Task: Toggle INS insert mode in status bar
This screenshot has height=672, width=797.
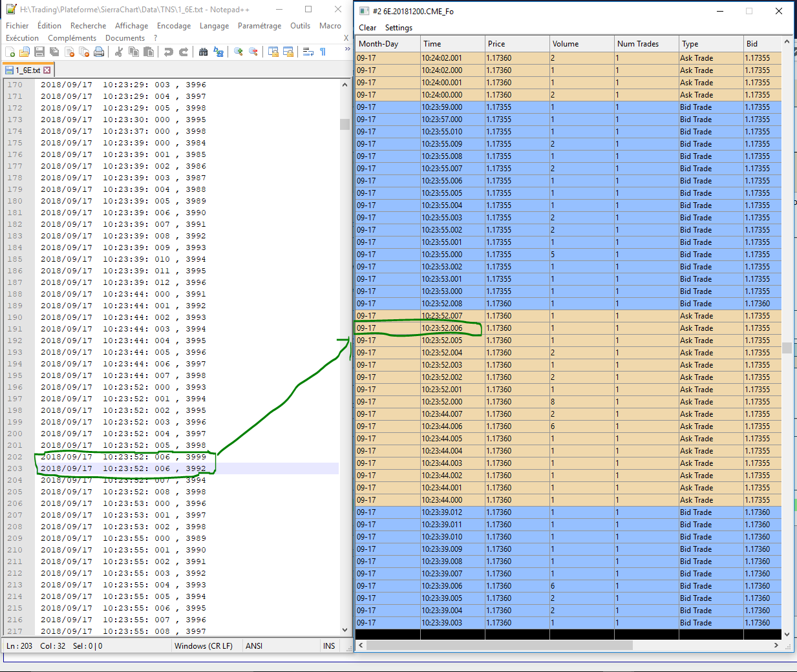Action: pos(329,646)
